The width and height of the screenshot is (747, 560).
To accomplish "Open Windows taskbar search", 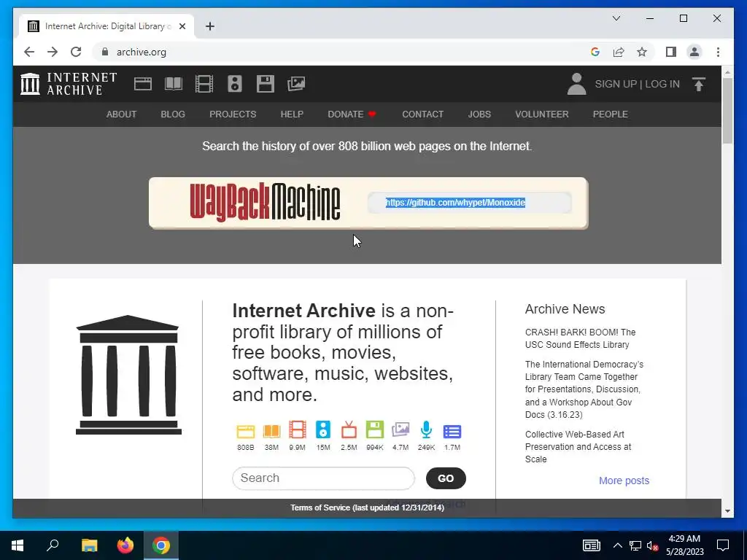I will (53, 545).
